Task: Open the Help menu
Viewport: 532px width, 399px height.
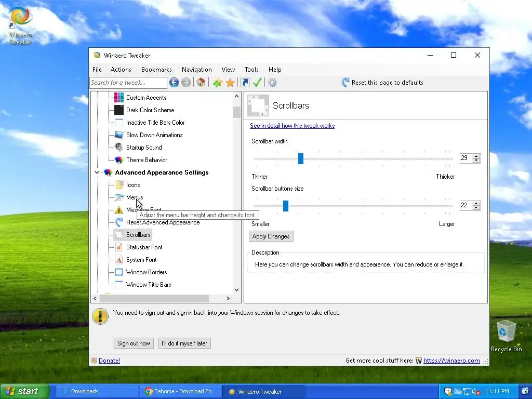Action: pyautogui.click(x=275, y=70)
